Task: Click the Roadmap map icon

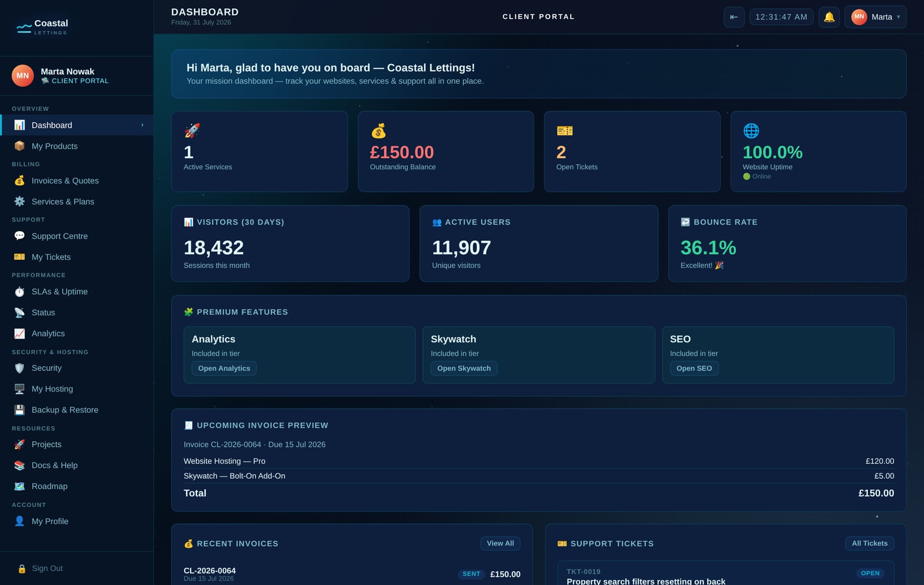Action: coord(20,486)
